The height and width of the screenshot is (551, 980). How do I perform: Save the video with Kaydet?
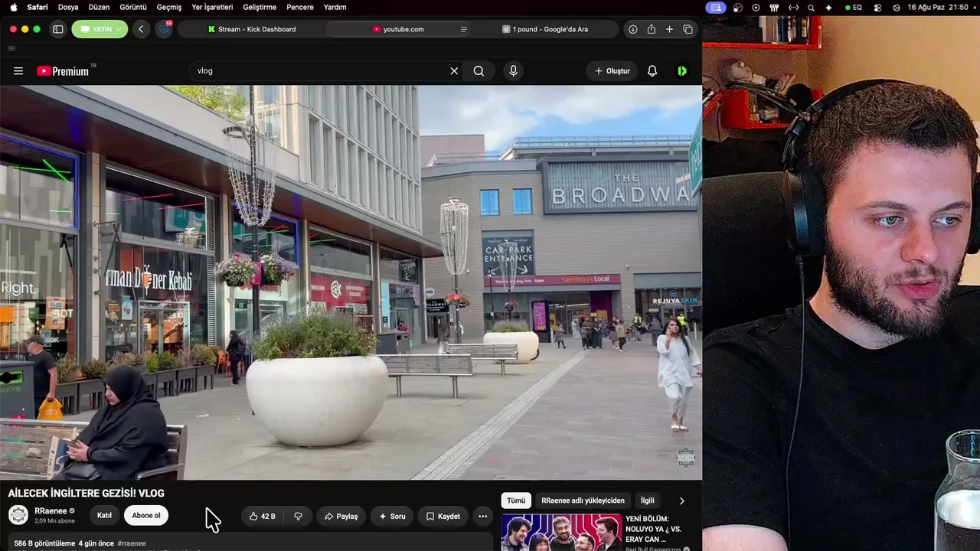pos(443,517)
